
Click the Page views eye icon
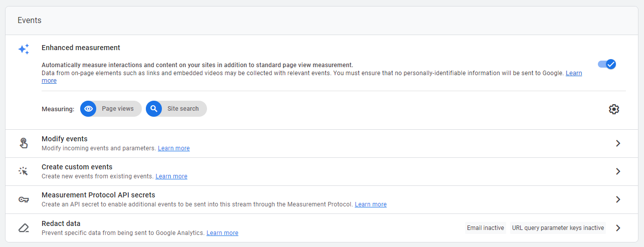point(89,109)
